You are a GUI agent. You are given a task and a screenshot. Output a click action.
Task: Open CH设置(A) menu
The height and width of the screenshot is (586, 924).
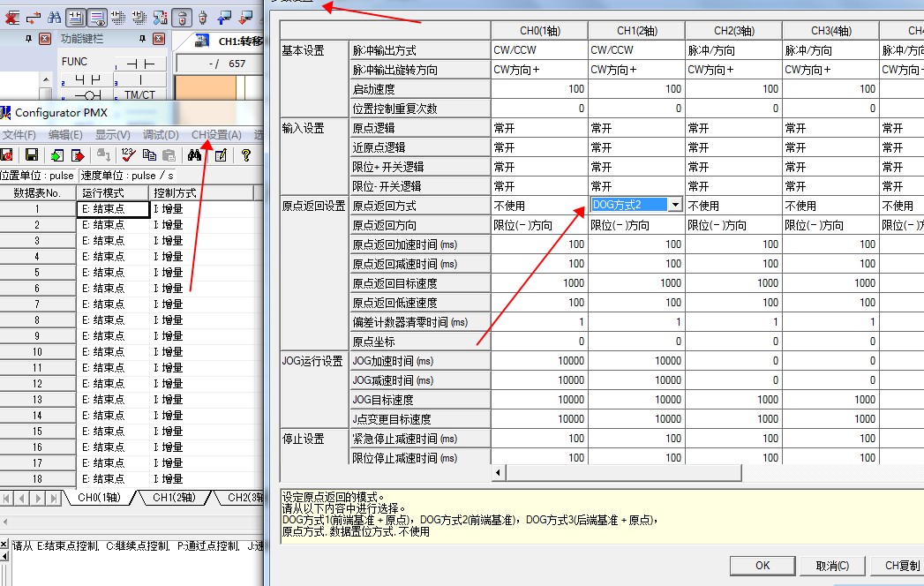(216, 135)
